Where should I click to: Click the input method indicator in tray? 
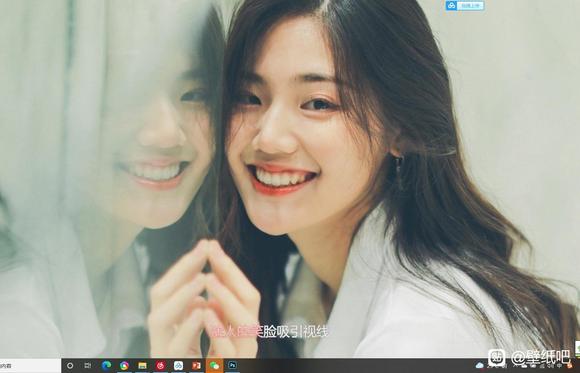(x=560, y=366)
